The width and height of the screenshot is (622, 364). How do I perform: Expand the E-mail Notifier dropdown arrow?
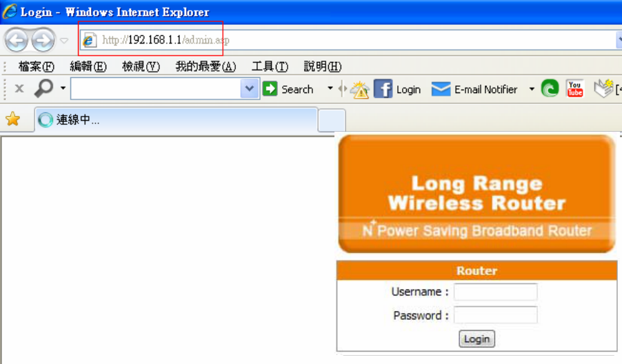(x=532, y=89)
